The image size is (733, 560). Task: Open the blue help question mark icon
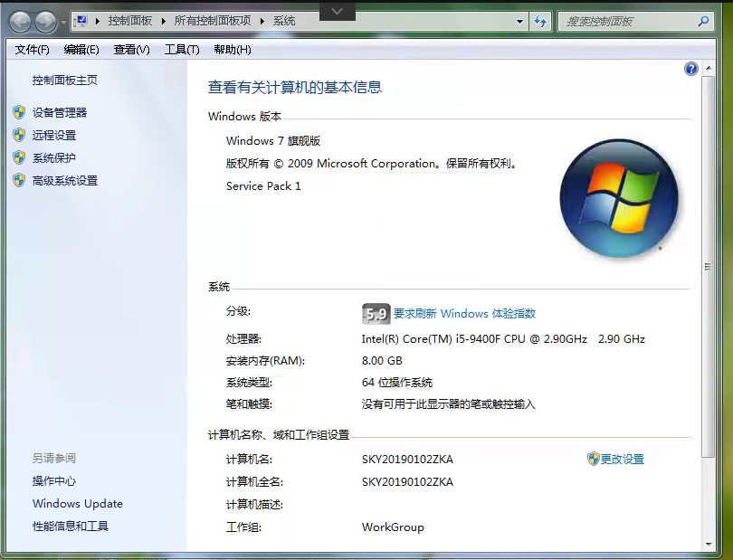coord(691,69)
